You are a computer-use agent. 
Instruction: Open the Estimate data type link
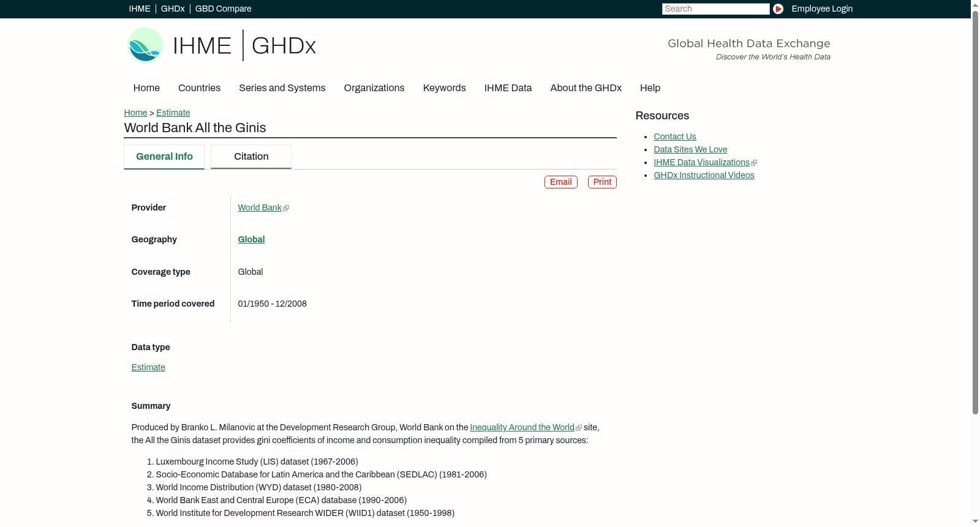148,368
